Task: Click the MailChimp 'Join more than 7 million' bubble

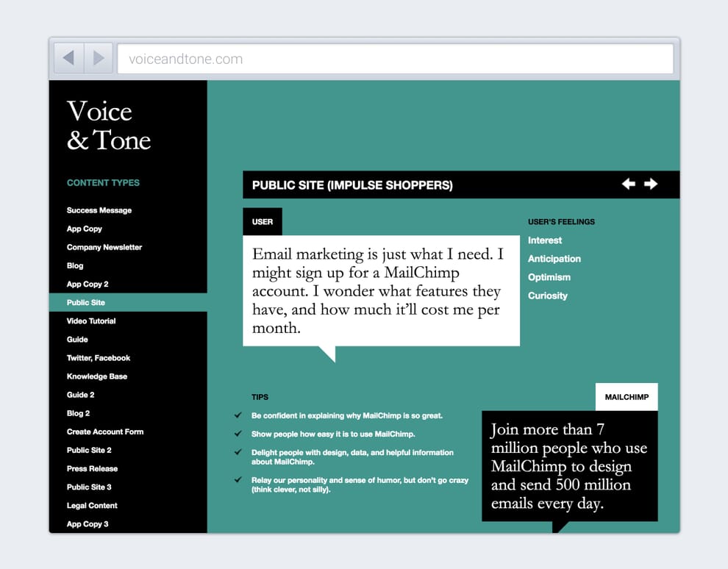Action: click(x=570, y=466)
